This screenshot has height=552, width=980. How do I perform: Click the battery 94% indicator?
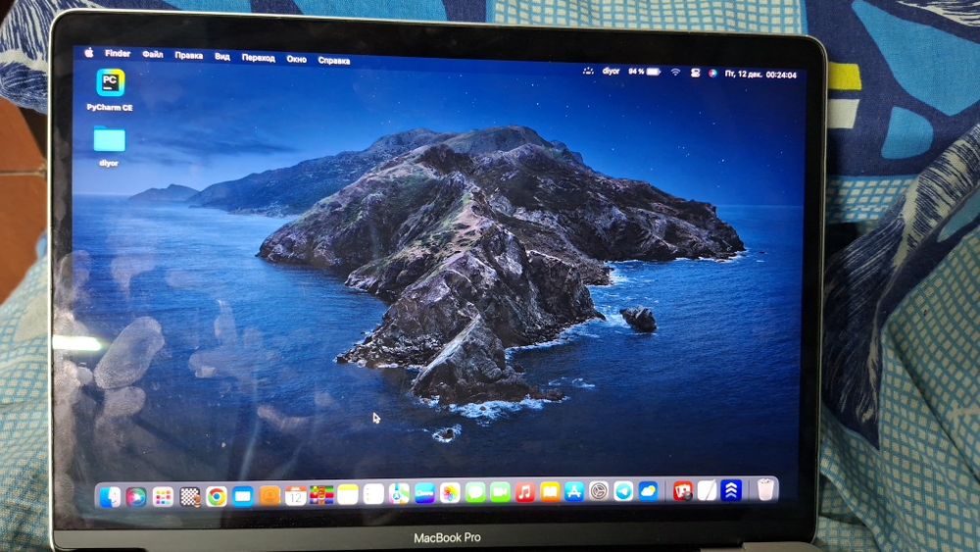click(645, 72)
